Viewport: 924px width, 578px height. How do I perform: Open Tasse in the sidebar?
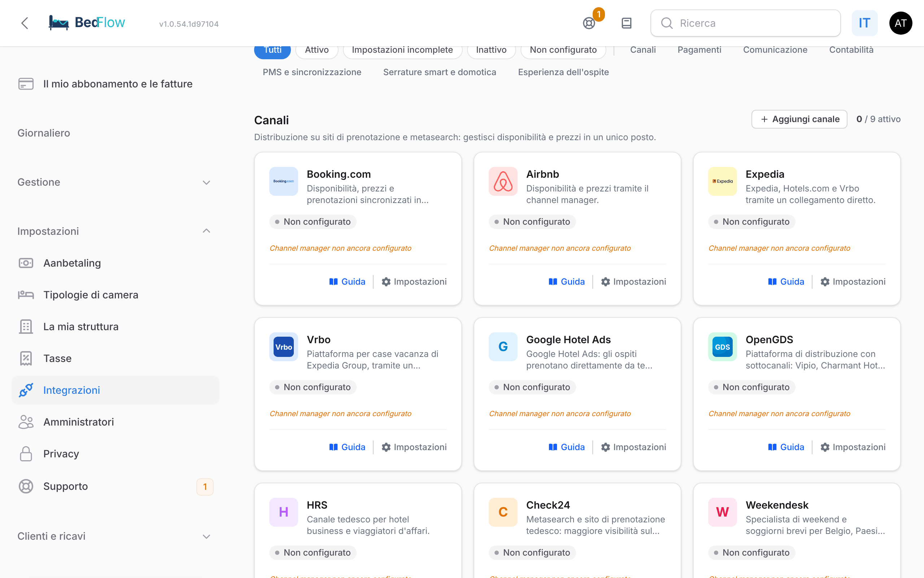(115, 358)
